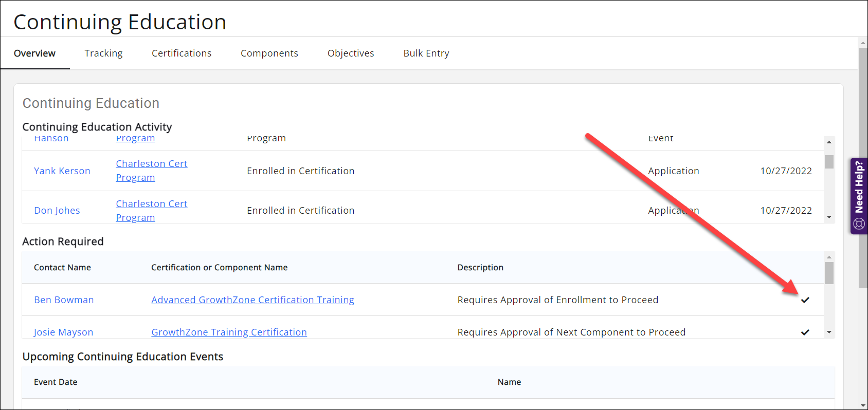Open the Certifications tab
The height and width of the screenshot is (410, 868).
pos(182,53)
